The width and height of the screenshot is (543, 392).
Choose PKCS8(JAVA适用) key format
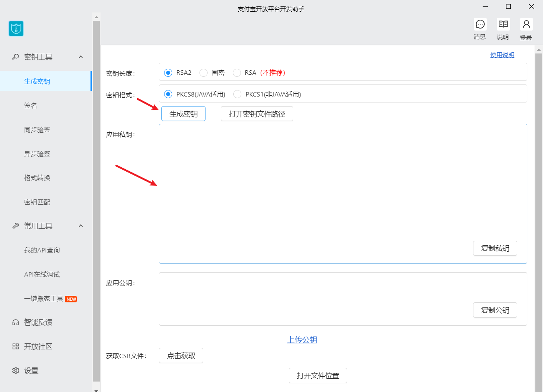coord(168,94)
